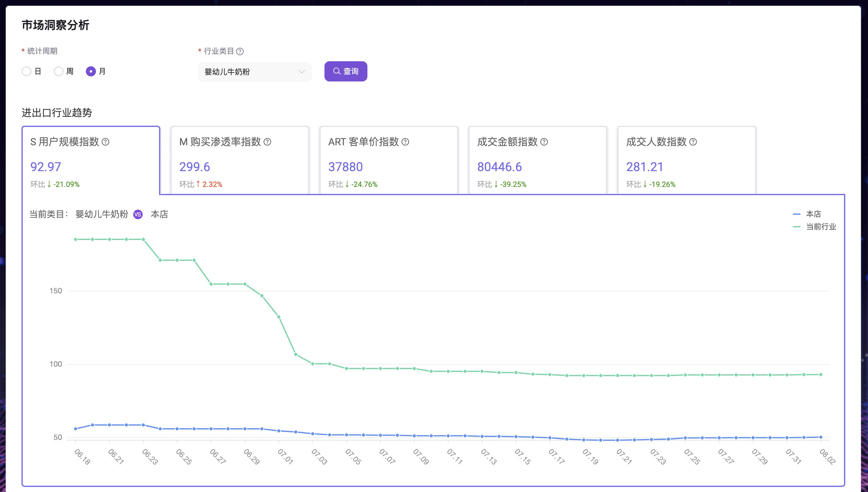Click the 50 y-axis label
868x492 pixels.
click(58, 438)
